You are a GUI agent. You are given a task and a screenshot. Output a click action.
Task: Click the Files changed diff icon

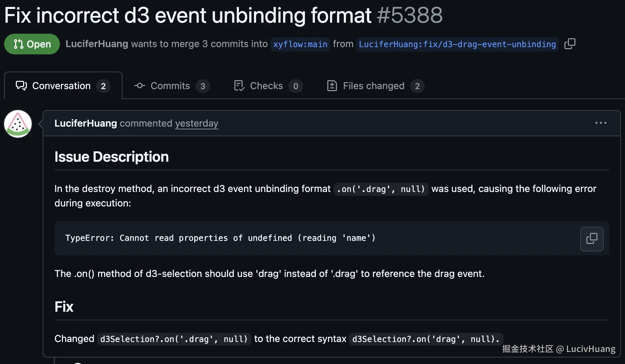coord(332,86)
